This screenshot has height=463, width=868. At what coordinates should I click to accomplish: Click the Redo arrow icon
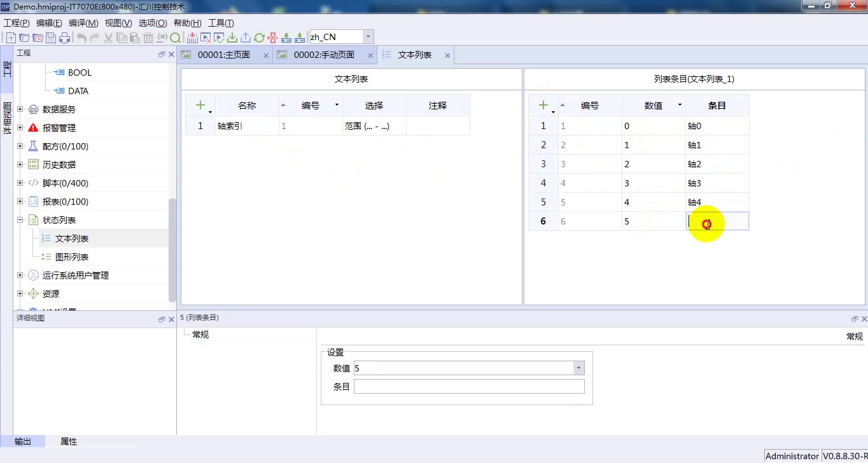pos(95,38)
